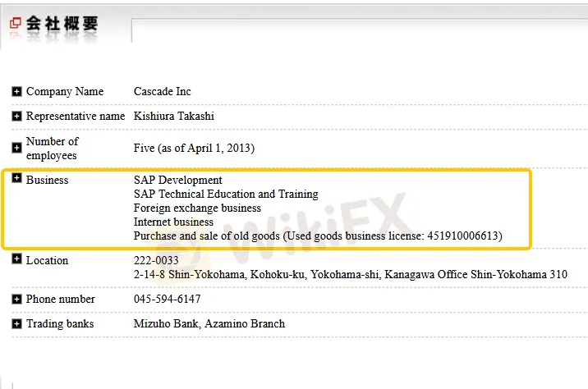Click the Company Name label
Screen dimensions: 588x389
coord(65,92)
